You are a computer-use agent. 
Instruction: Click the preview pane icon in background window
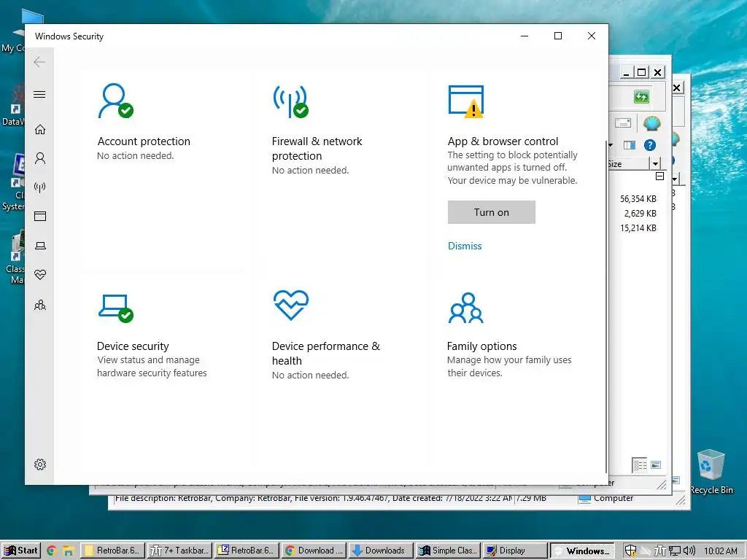(630, 145)
